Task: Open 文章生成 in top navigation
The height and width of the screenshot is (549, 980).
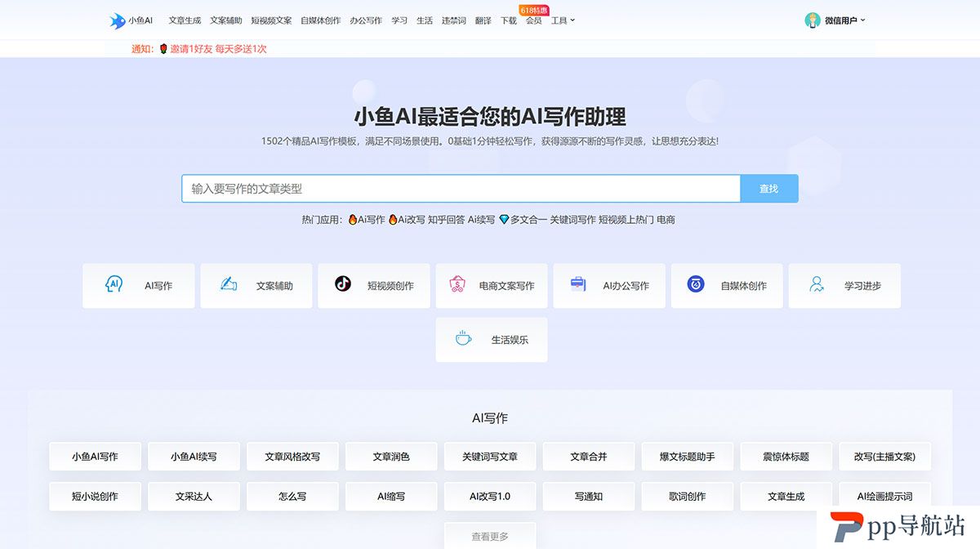Action: (185, 20)
